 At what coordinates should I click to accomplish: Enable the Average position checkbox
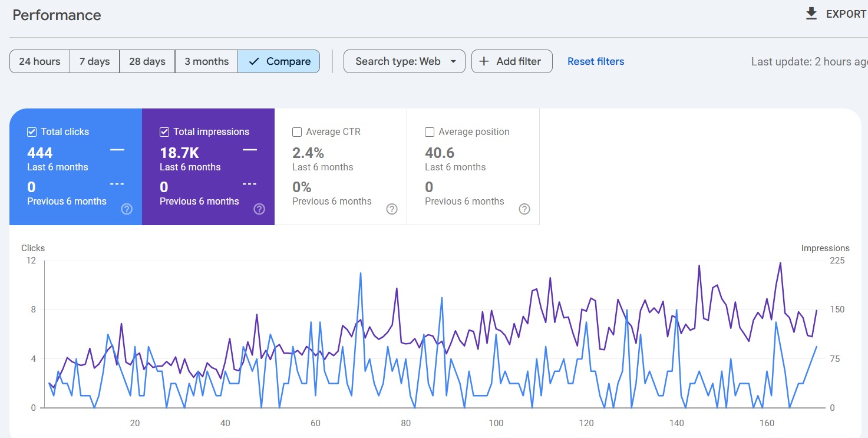[x=430, y=132]
